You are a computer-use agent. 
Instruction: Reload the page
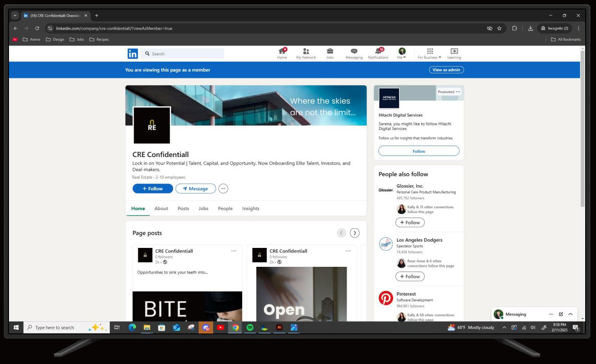click(37, 28)
